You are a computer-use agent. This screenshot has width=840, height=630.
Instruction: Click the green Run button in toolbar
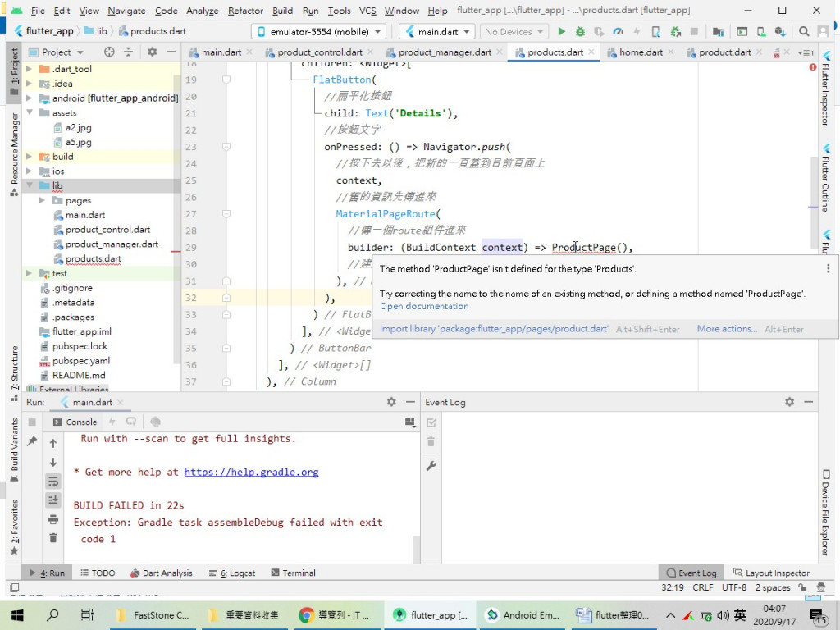click(561, 31)
